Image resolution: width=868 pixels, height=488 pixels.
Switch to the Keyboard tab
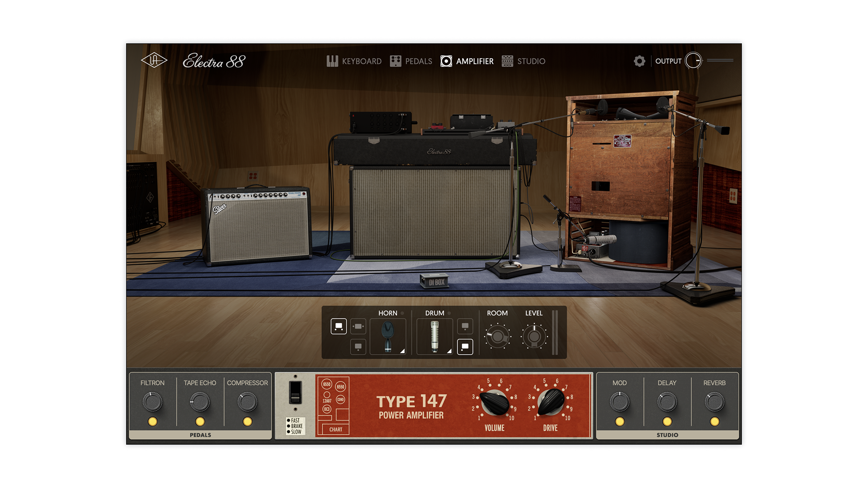354,61
